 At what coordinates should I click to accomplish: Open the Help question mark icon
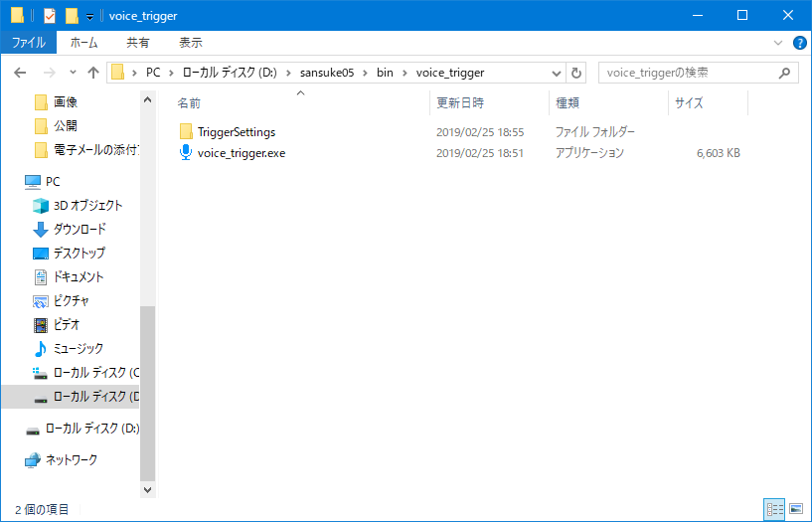(799, 43)
